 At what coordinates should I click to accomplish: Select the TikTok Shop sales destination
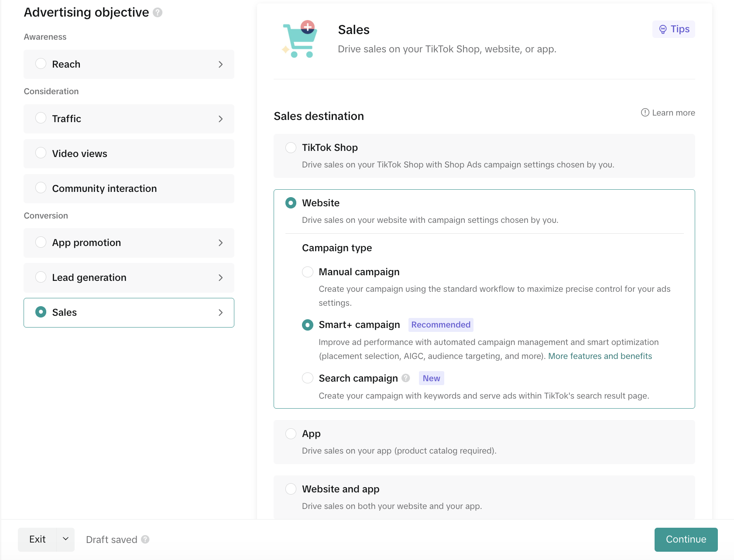click(484, 156)
